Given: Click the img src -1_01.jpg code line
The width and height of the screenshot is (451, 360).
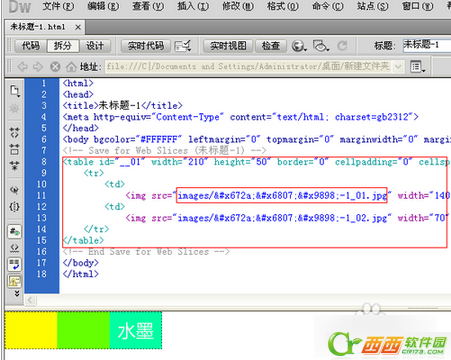Looking at the screenshot, I should (288, 196).
